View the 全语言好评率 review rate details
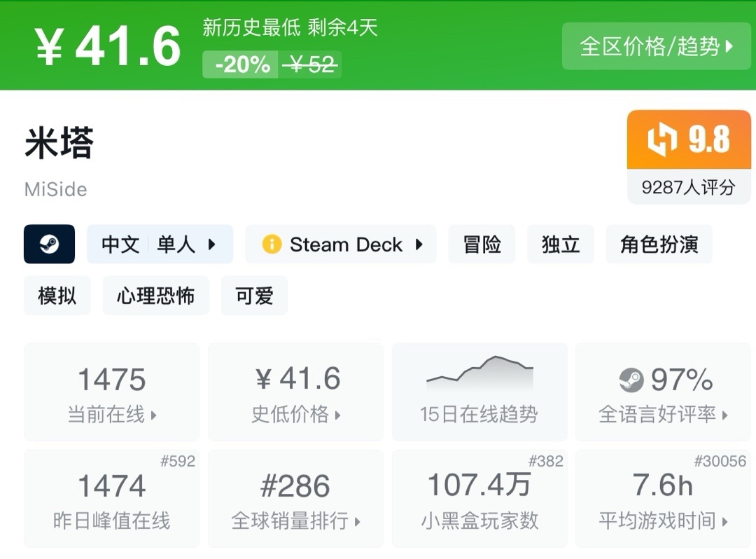This screenshot has width=756, height=559. pyautogui.click(x=663, y=392)
